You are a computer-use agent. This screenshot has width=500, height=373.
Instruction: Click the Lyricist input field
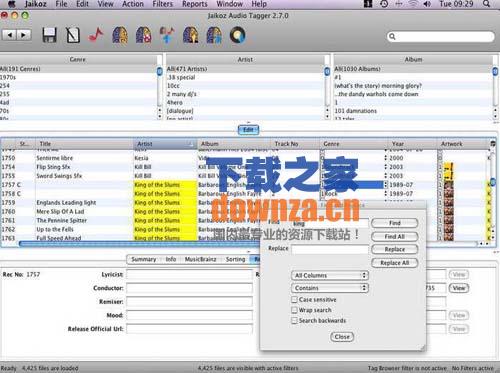click(189, 274)
